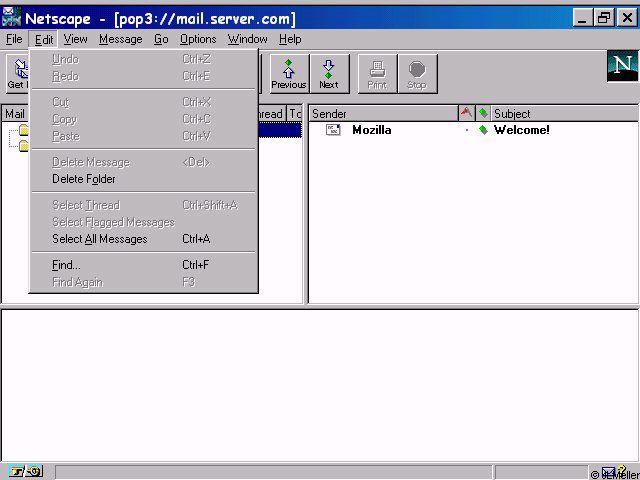Choose Select All Messages from Edit menu
640x480 pixels.
[144, 239]
